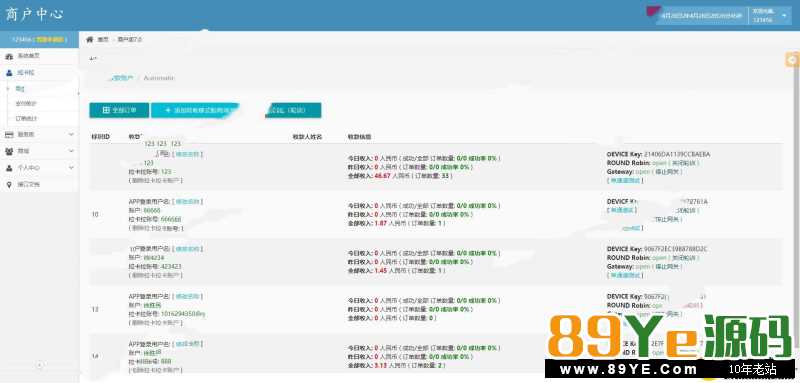Click the orange settings tab at right edge
This screenshot has height=383, width=800.
(792, 60)
